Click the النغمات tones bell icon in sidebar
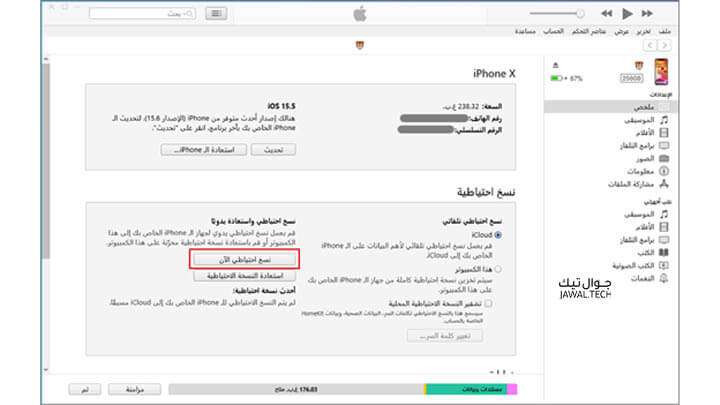Screen dimensions: 720x405 664,278
